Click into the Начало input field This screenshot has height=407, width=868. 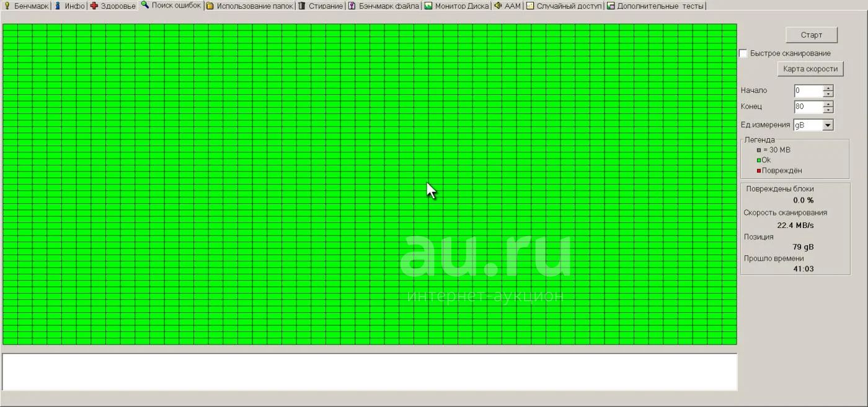pyautogui.click(x=808, y=91)
